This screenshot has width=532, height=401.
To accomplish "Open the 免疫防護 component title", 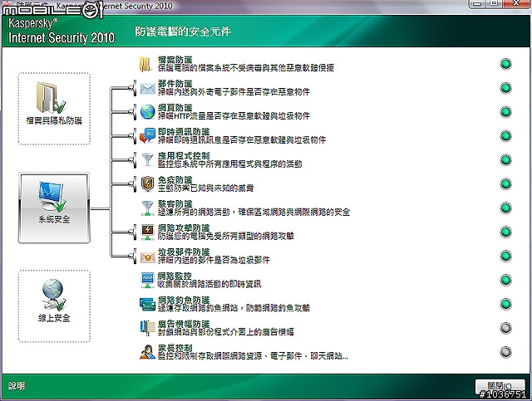I will pyautogui.click(x=175, y=180).
